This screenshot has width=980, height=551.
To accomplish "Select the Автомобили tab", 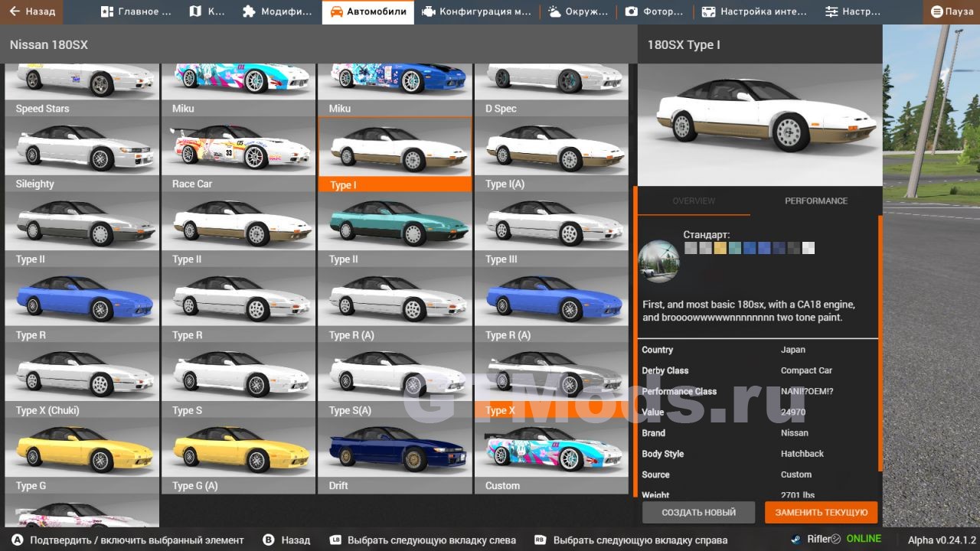I will coord(368,11).
